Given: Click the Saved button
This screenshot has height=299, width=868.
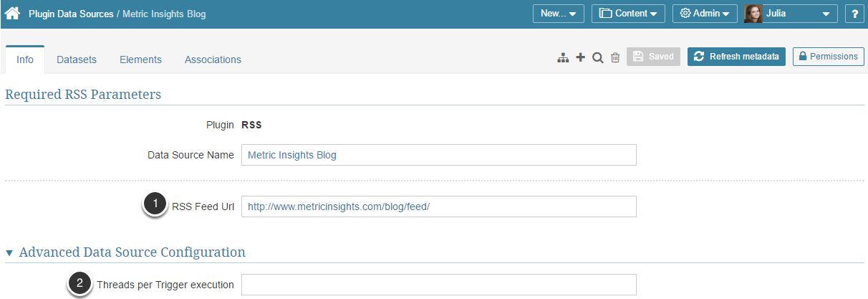Looking at the screenshot, I should (x=653, y=57).
